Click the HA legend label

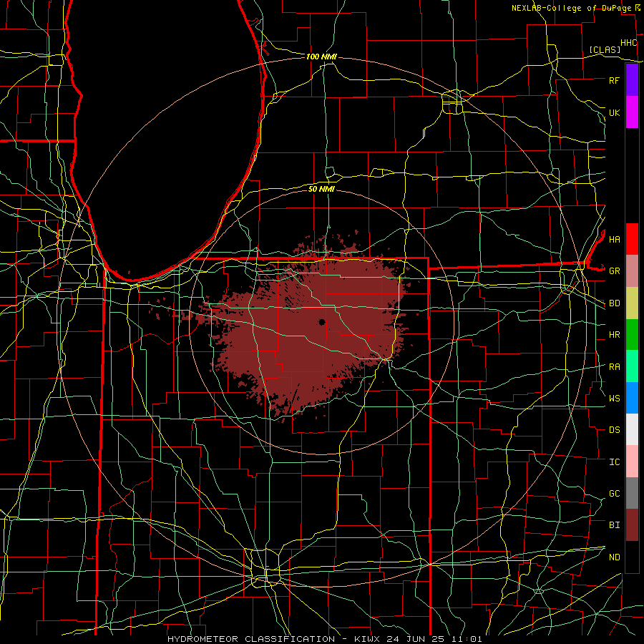click(614, 239)
